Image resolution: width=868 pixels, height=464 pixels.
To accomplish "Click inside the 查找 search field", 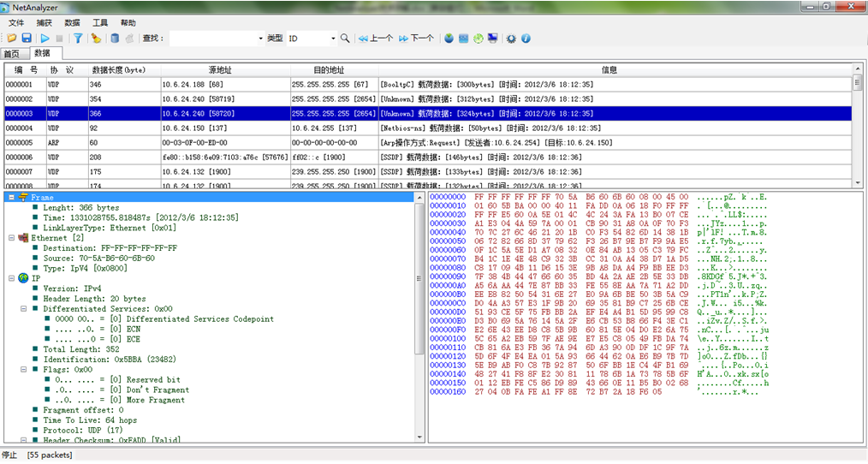I will (x=213, y=39).
